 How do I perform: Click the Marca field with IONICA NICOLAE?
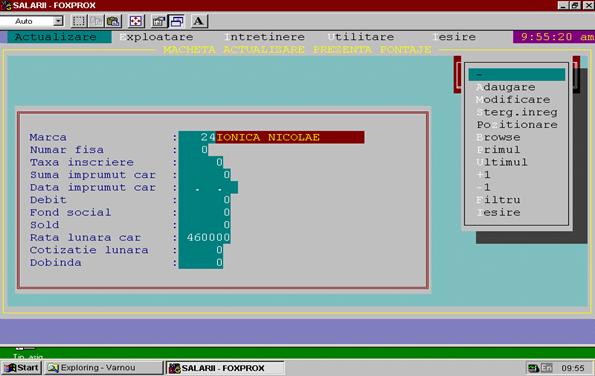click(271, 137)
